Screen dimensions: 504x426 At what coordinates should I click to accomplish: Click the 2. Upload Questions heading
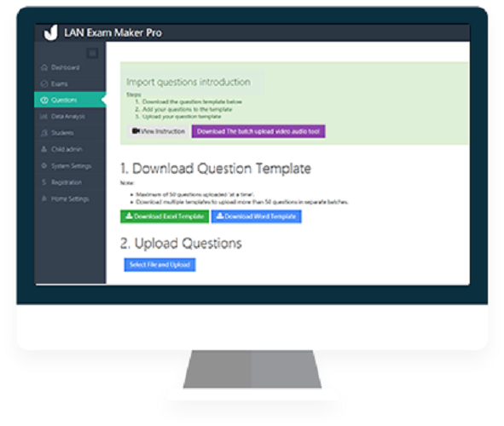click(181, 244)
